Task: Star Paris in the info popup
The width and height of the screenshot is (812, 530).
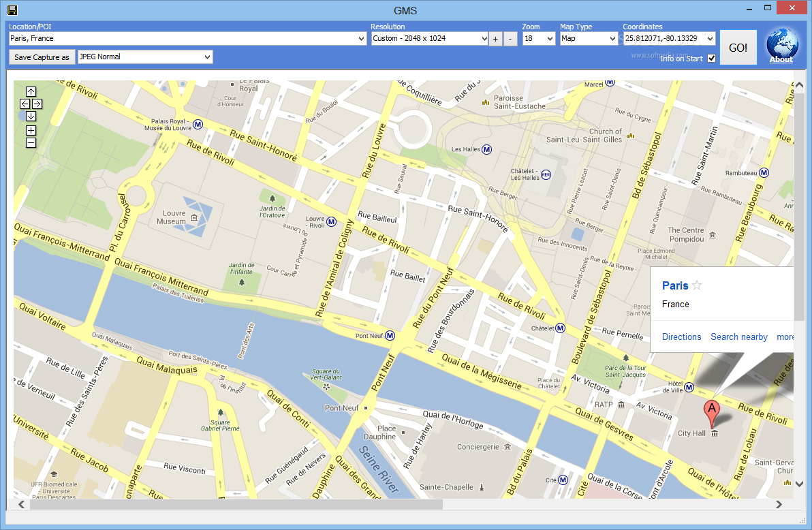Action: tap(697, 285)
